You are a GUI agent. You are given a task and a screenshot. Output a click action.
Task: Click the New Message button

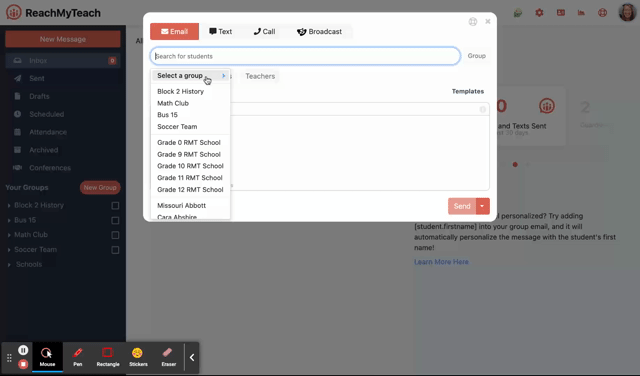tap(63, 39)
